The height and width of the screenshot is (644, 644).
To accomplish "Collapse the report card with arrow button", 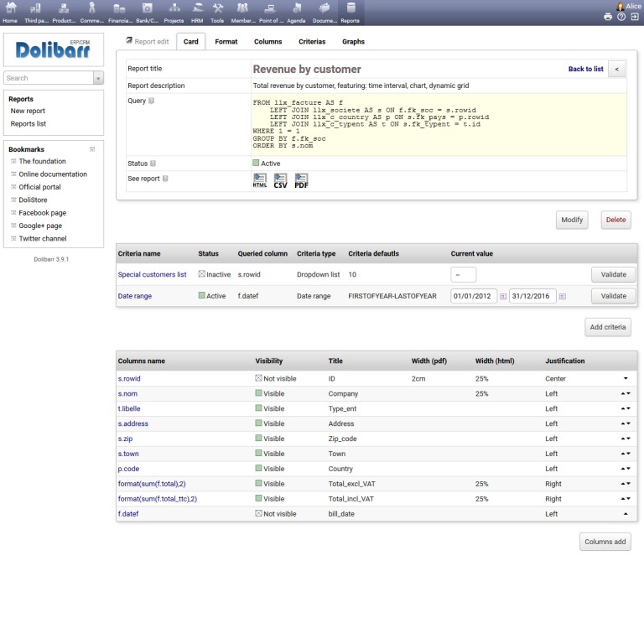I will tap(615, 69).
